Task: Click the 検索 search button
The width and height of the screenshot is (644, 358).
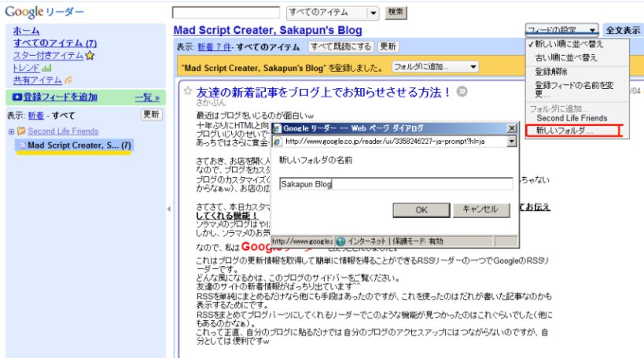Action: pos(396,13)
